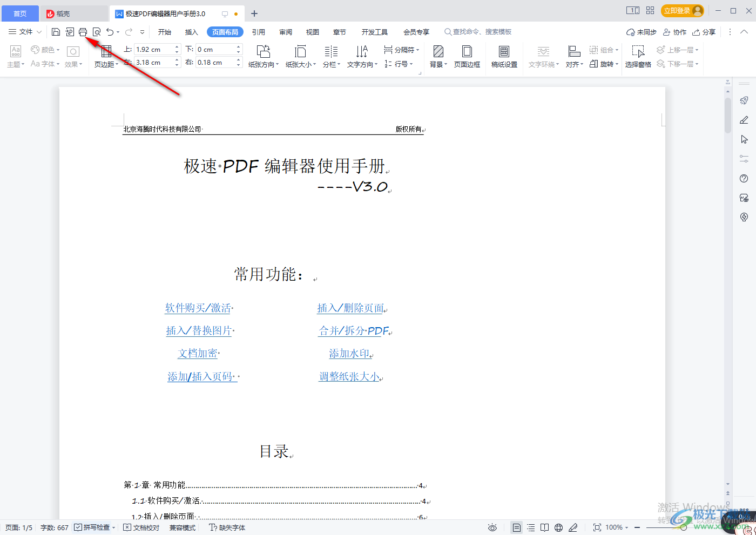Click the lightning bolt icon in right sidebar
The width and height of the screenshot is (756, 535).
coord(744,217)
